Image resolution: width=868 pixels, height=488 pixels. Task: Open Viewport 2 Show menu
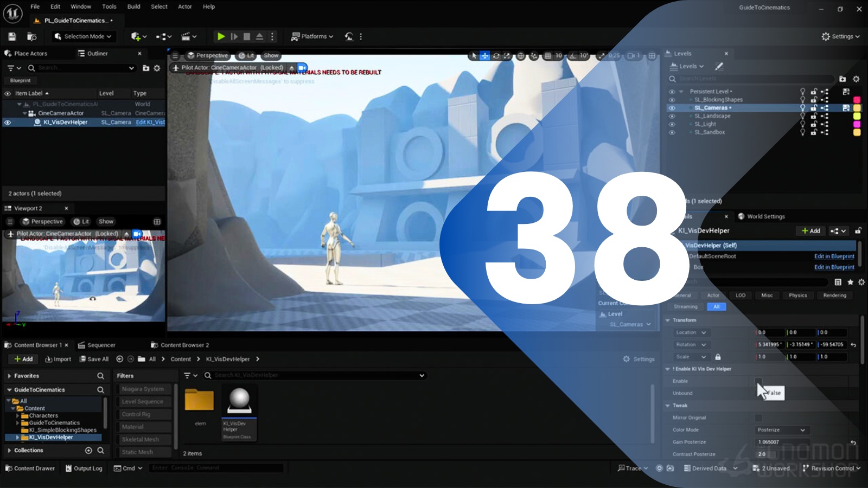tap(106, 221)
